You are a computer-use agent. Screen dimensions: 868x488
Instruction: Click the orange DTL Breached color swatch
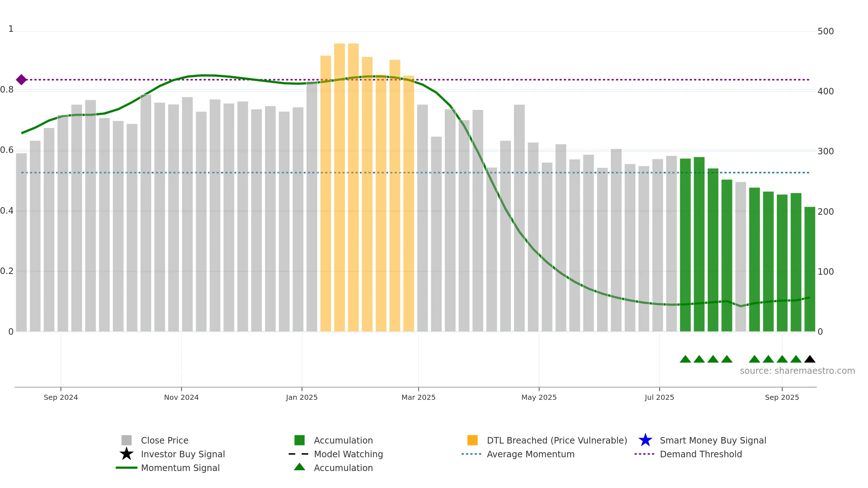[x=472, y=440]
